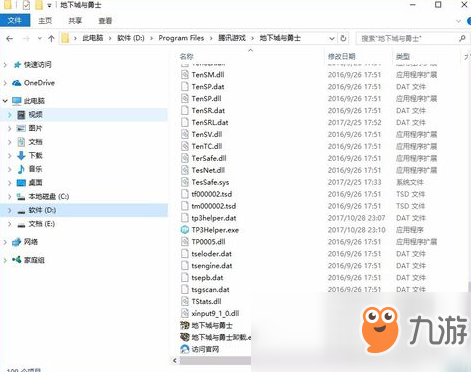
Task: Sort by the 名称 column header
Action: click(187, 56)
